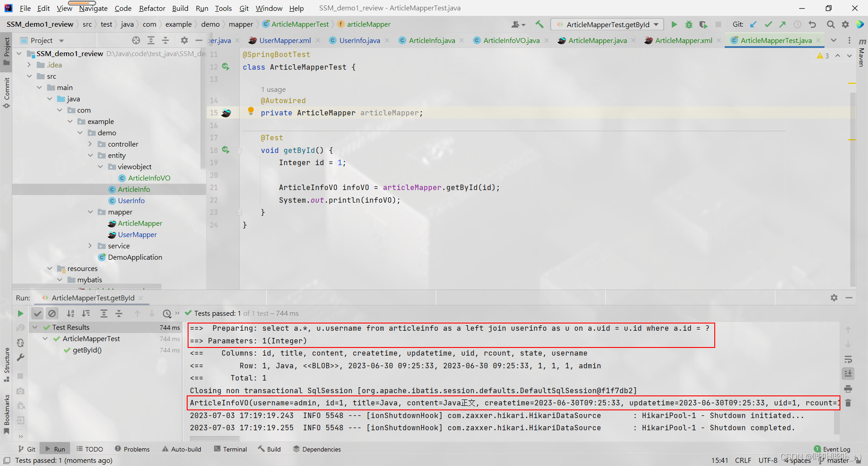
Task: Rerun test with green arrow in Run panel
Action: pyautogui.click(x=20, y=313)
